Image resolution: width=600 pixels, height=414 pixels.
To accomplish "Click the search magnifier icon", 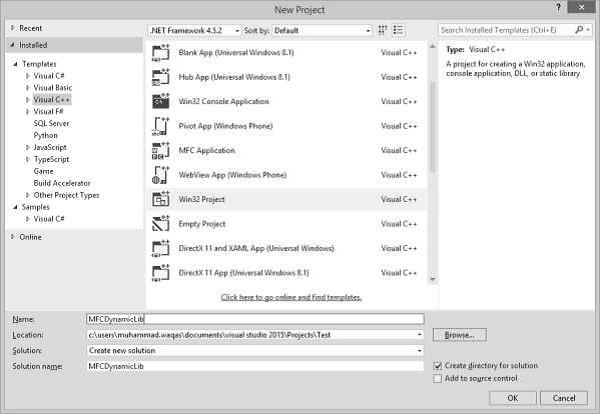I will coord(579,29).
